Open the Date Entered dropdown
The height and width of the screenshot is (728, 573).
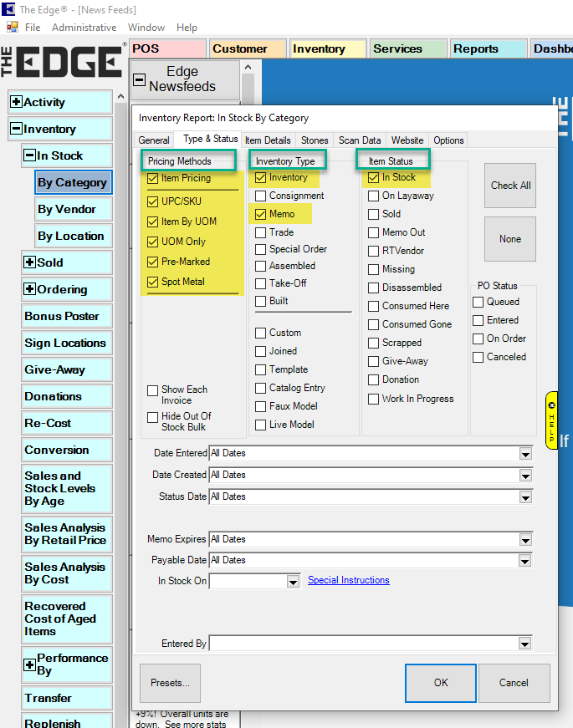tap(525, 454)
